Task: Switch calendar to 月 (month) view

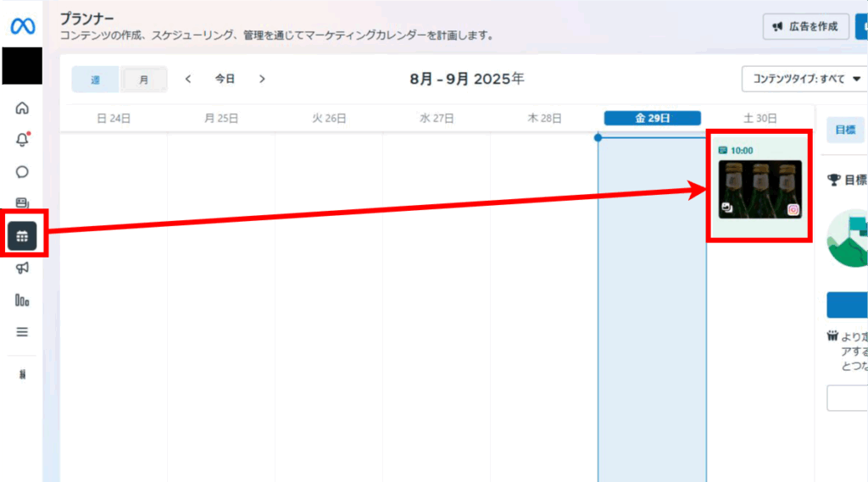Action: pos(143,80)
